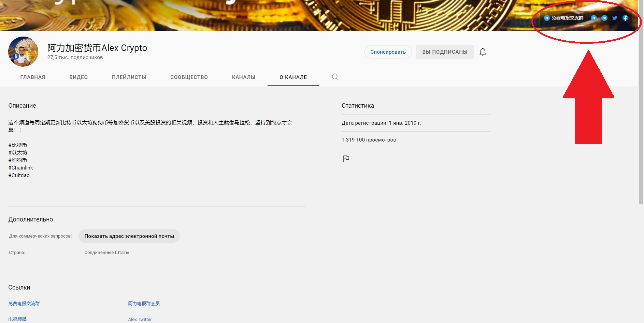Switch to the ГЛАВНАЯ tab

point(33,77)
